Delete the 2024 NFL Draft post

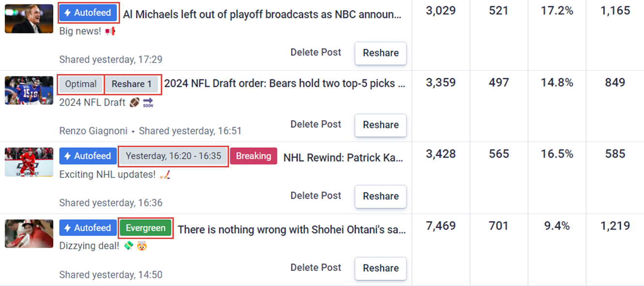point(316,124)
